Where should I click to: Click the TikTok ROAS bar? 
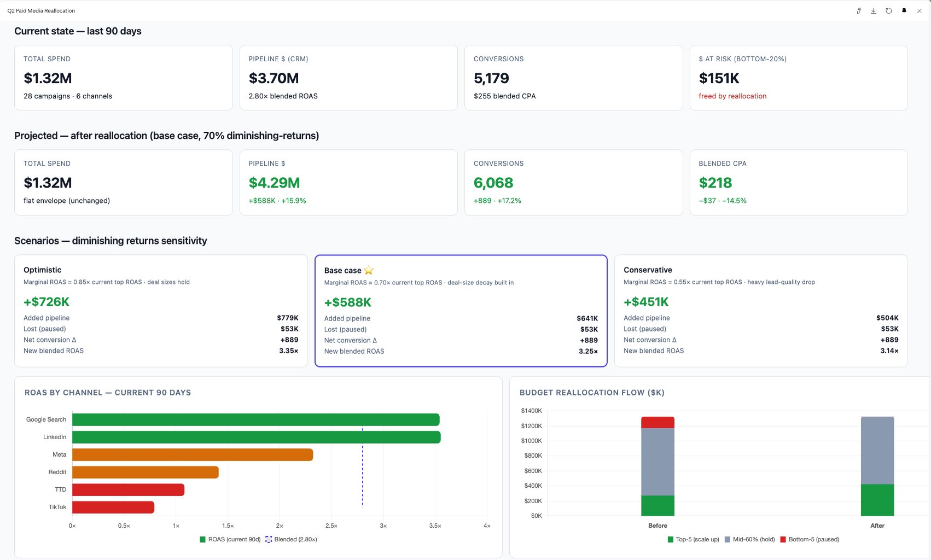[x=113, y=507]
